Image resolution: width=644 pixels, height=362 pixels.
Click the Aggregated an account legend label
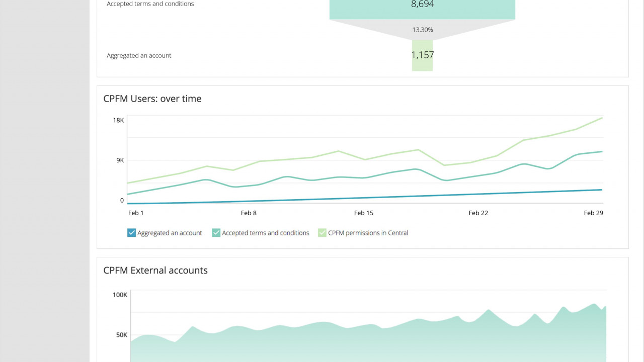(x=170, y=233)
